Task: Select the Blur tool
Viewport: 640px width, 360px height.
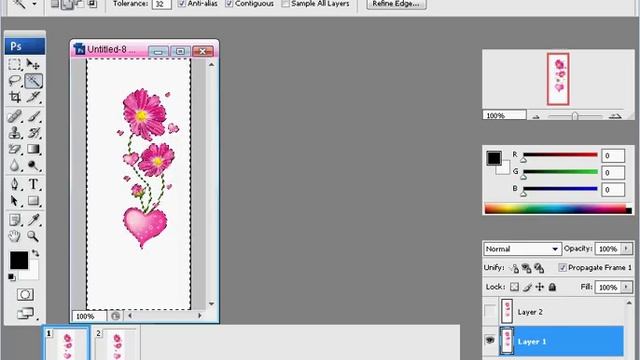Action: [15, 165]
